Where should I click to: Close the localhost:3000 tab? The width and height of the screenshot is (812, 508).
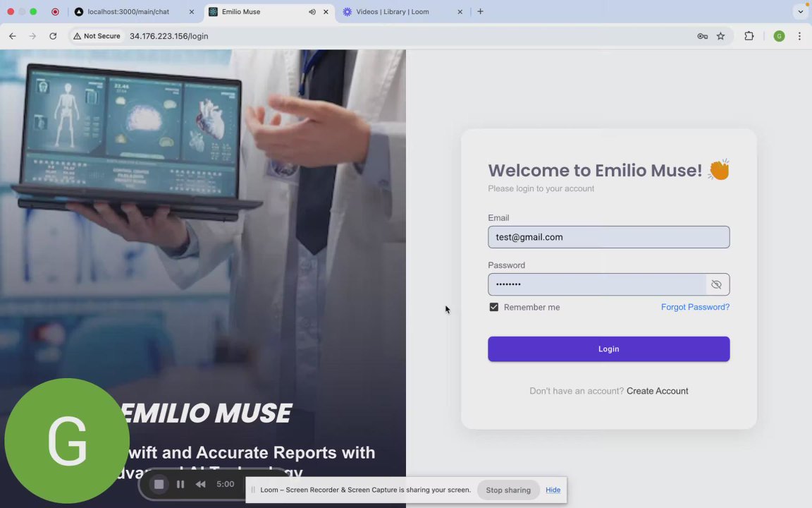[x=191, y=12]
